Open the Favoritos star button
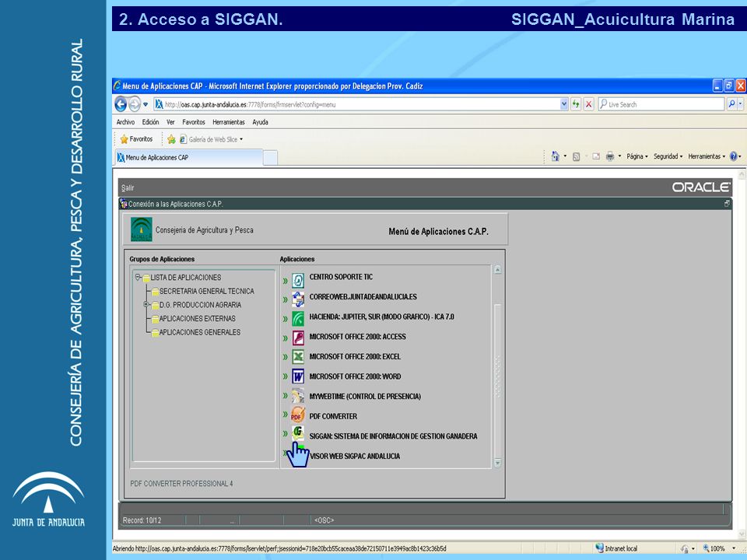Viewport: 747px width, 560px height. pyautogui.click(x=137, y=139)
